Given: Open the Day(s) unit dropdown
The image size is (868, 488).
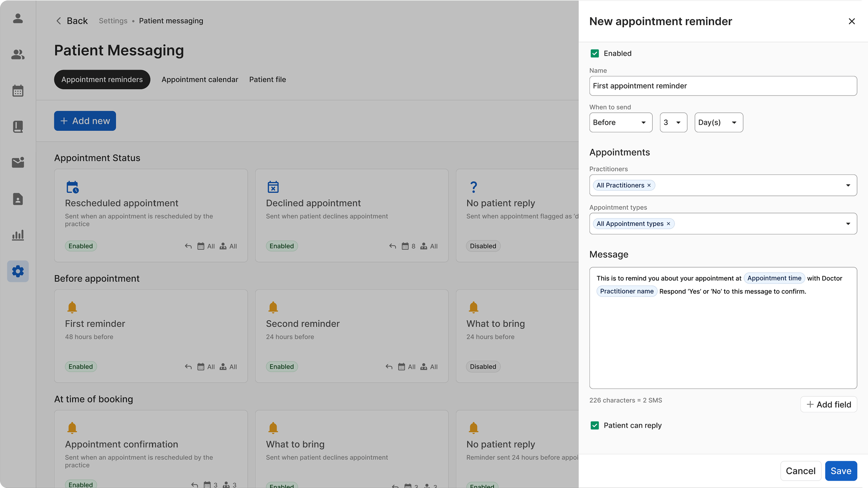Looking at the screenshot, I should [x=718, y=122].
